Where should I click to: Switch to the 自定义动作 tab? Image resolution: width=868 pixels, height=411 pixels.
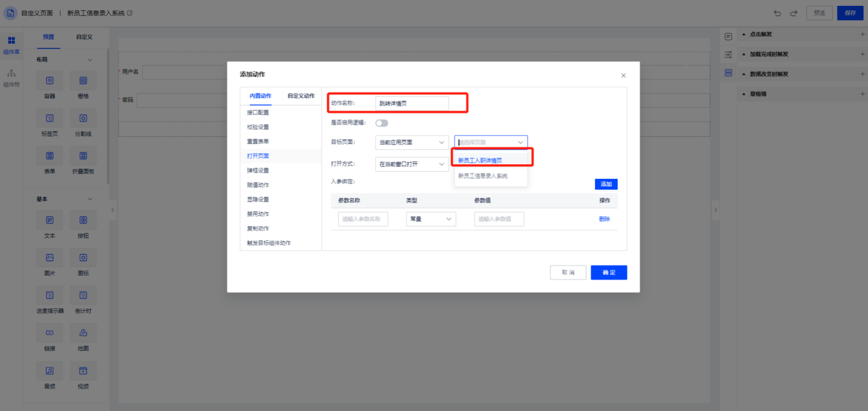click(x=301, y=96)
